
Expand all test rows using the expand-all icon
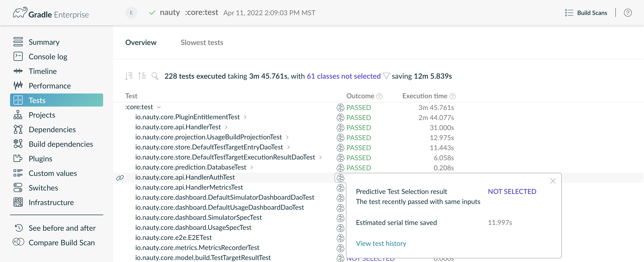[129, 76]
